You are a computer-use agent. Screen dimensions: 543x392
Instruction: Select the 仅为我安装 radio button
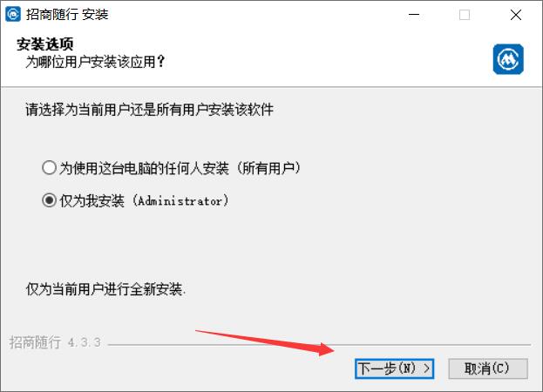click(x=49, y=200)
